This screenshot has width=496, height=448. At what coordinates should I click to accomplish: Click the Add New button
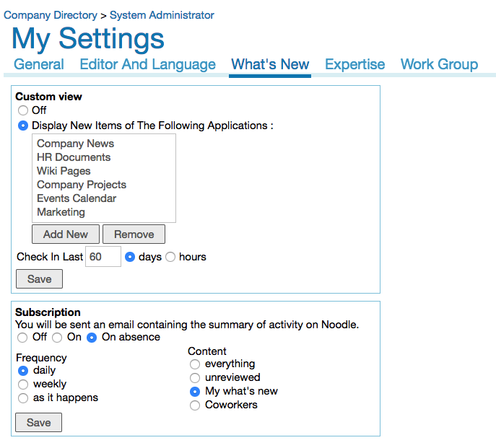[66, 234]
